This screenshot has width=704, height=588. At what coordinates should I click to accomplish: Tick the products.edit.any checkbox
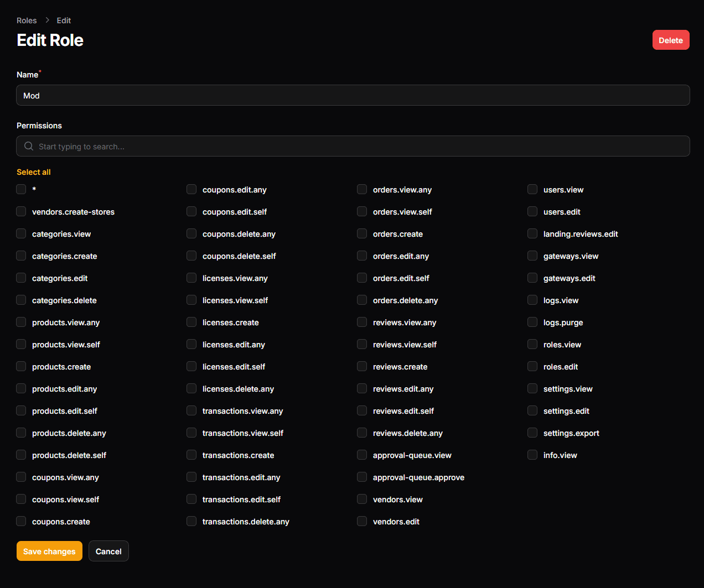(x=21, y=388)
